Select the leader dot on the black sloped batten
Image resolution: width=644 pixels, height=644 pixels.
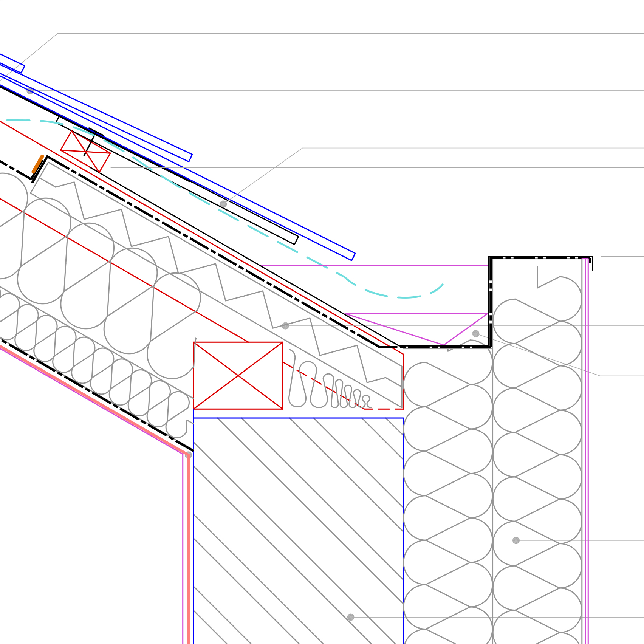click(223, 204)
